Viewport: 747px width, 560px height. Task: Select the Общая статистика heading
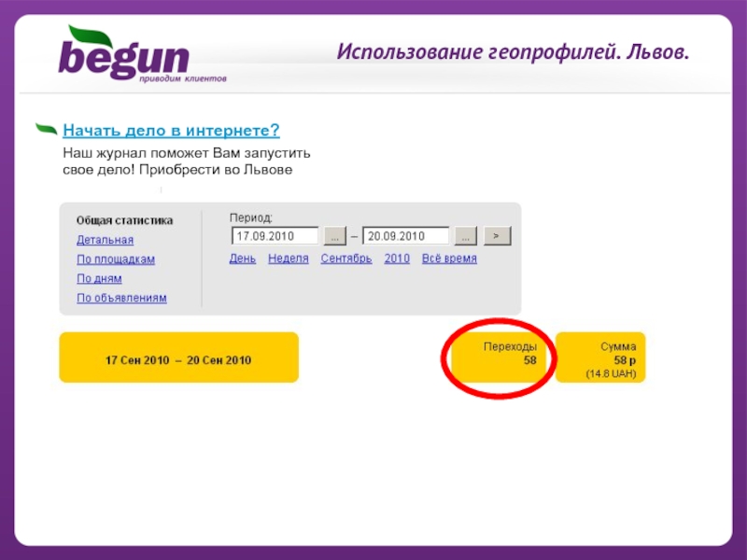(124, 220)
